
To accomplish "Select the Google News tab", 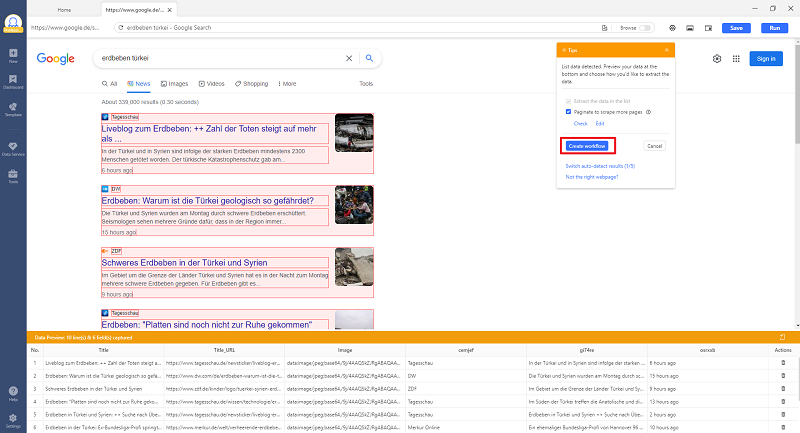I will pyautogui.click(x=139, y=84).
